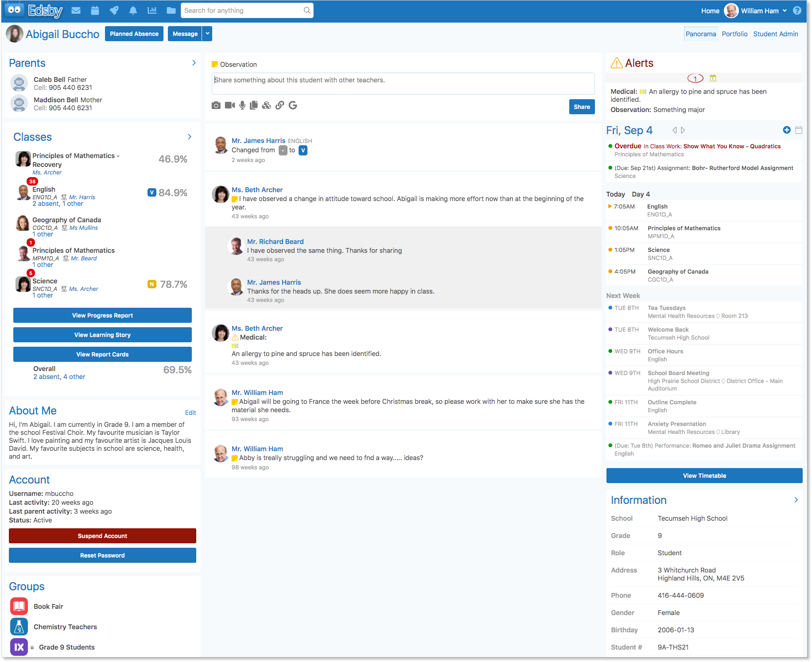Open notifications bell in the top bar
Viewport: 812px width, 662px height.
(133, 11)
